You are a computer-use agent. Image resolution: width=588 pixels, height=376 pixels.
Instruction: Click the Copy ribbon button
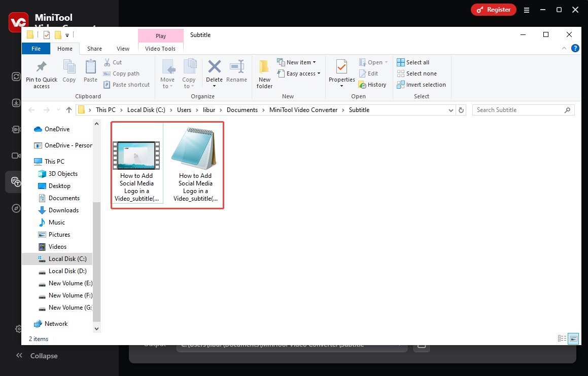coord(69,71)
